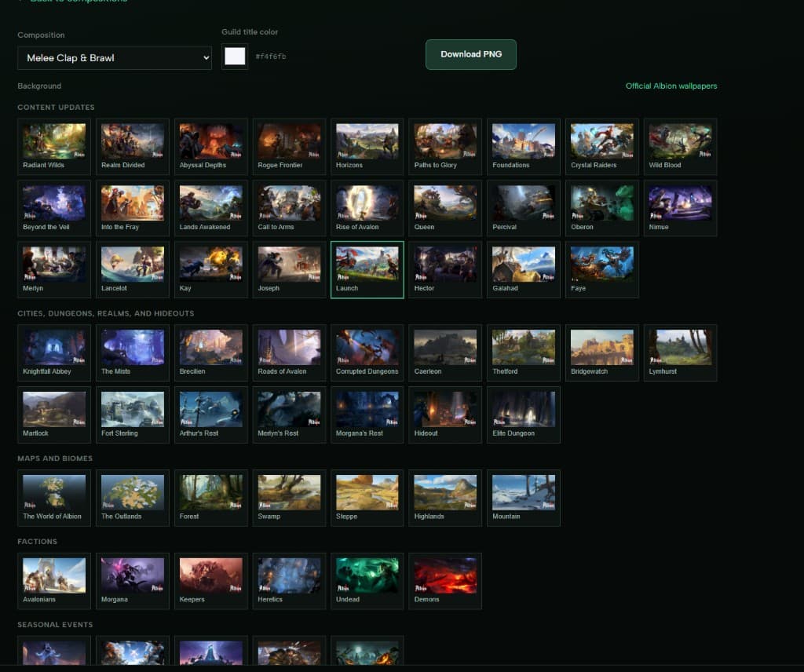804x672 pixels.
Task: Pick the Merlyn wallpaper
Action: (x=54, y=269)
